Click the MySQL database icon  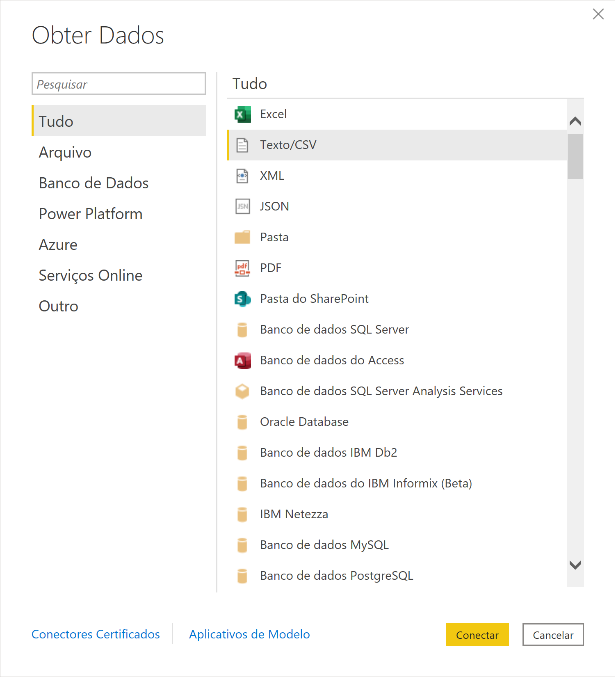tap(242, 545)
